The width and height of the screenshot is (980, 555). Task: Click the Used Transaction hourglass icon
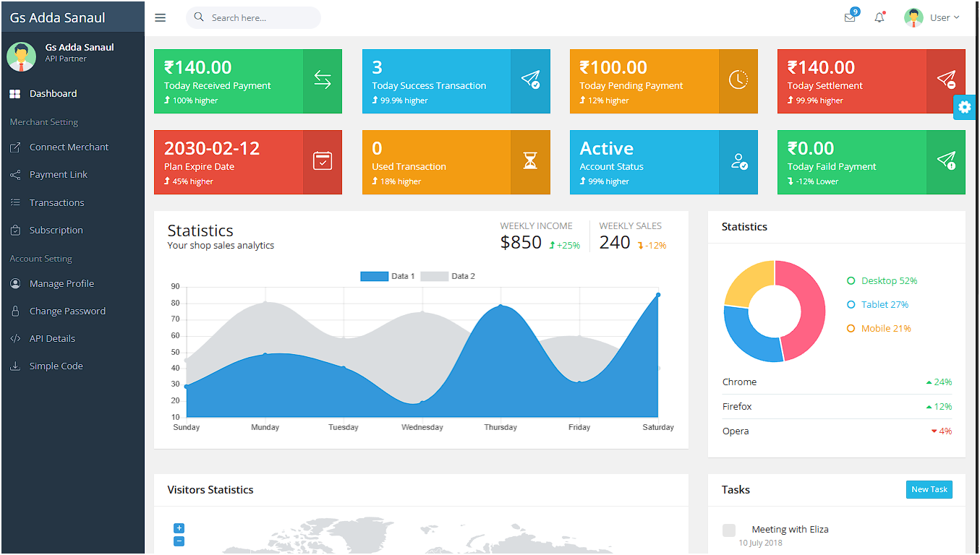click(x=530, y=161)
